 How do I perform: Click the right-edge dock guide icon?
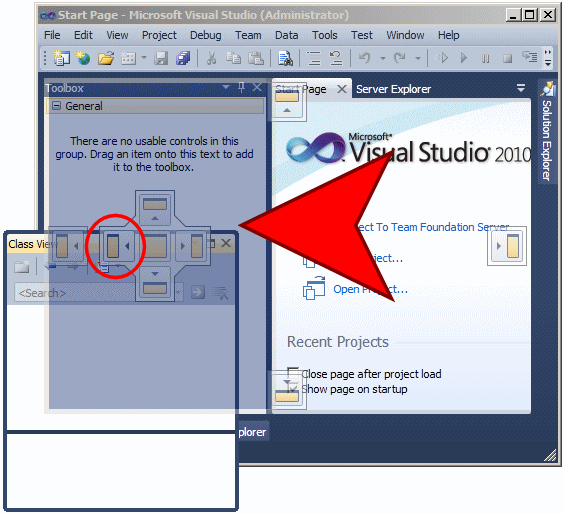point(507,246)
